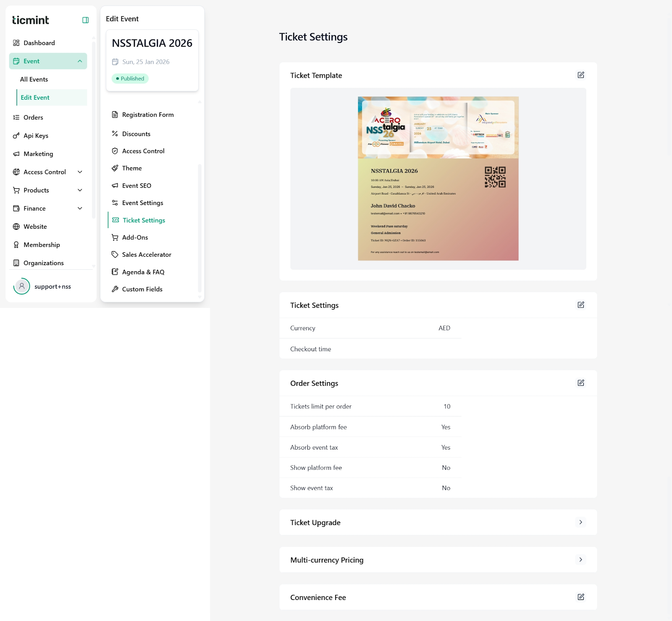Viewport: 672px width, 621px height.
Task: Click the Registration Form document icon
Action: [115, 115]
